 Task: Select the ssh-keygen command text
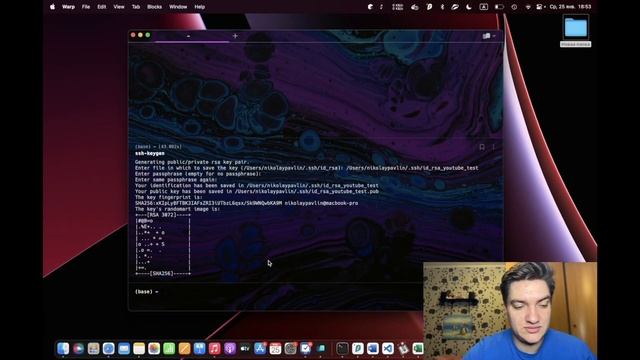tap(150, 153)
